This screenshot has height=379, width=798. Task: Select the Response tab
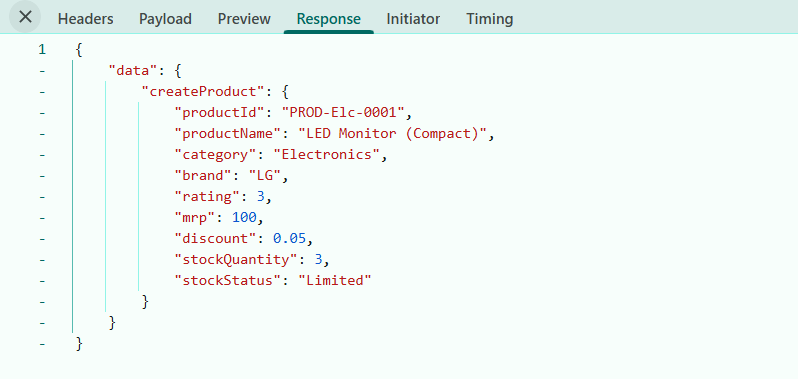(x=329, y=19)
